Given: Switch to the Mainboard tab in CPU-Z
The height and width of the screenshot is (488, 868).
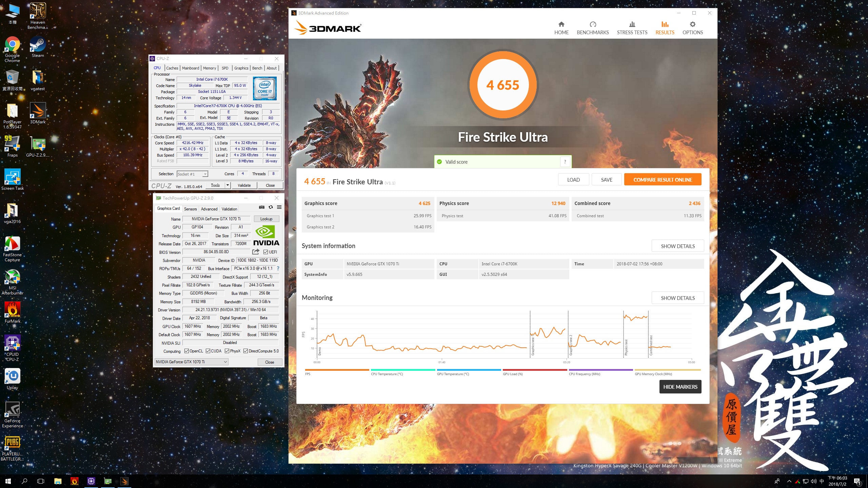Looking at the screenshot, I should pyautogui.click(x=191, y=68).
